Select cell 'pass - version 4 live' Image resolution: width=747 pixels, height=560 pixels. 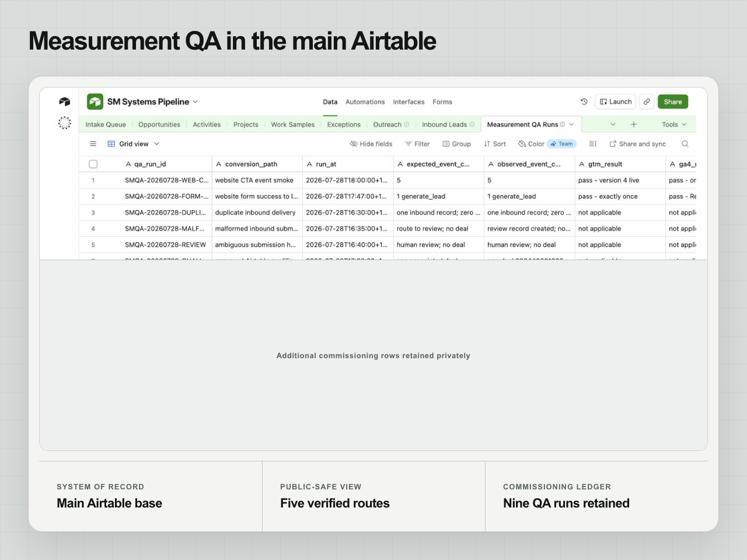(x=620, y=180)
